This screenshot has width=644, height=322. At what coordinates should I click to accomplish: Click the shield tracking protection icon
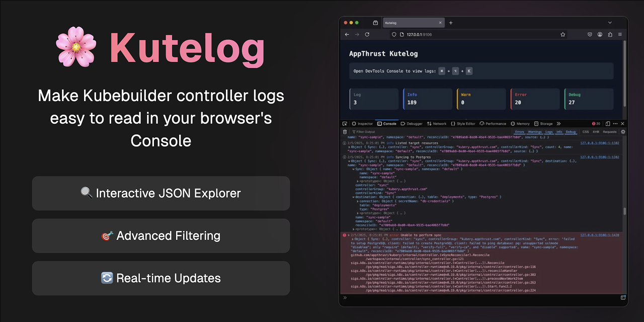coord(394,34)
